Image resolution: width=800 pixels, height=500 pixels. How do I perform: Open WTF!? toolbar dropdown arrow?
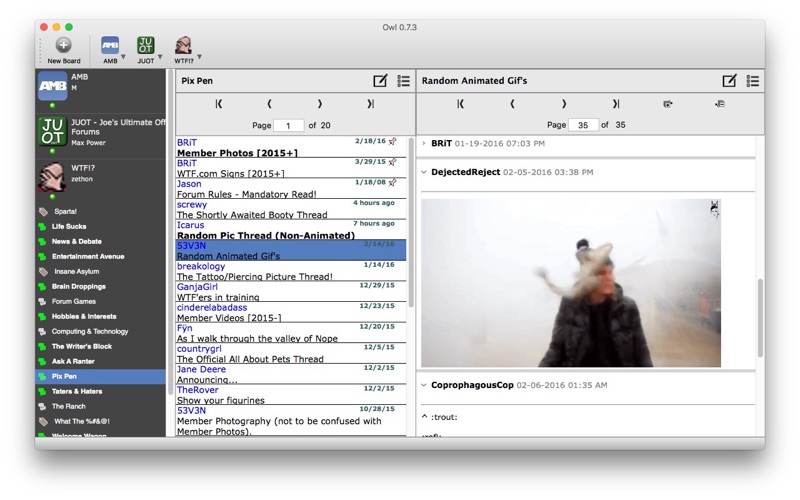click(x=199, y=57)
